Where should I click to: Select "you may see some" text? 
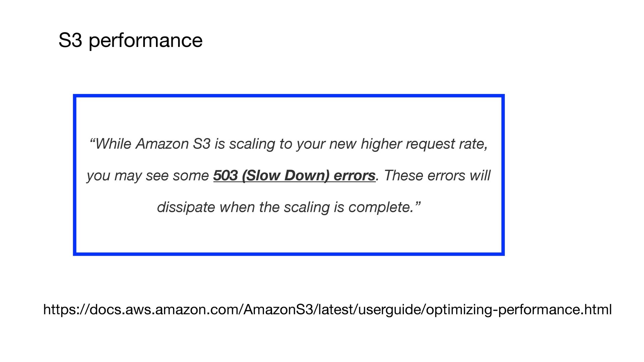[148, 176]
